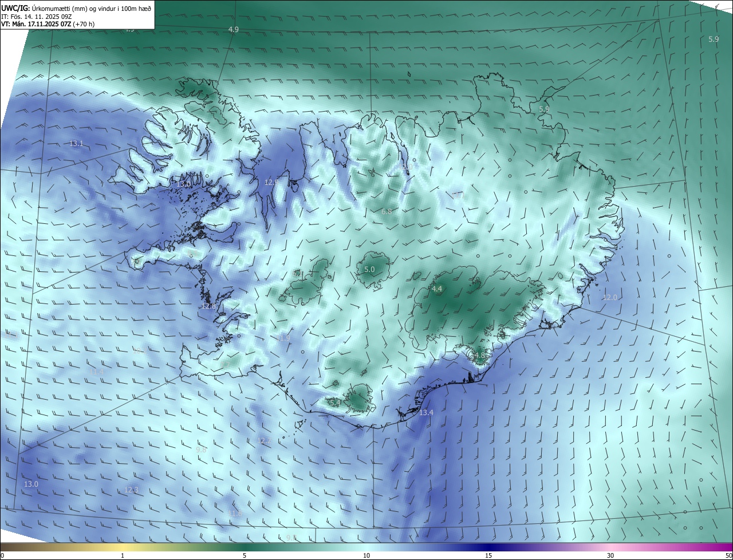Click the 12.2 value label over the sea
This screenshot has width=733, height=560.
click(264, 441)
